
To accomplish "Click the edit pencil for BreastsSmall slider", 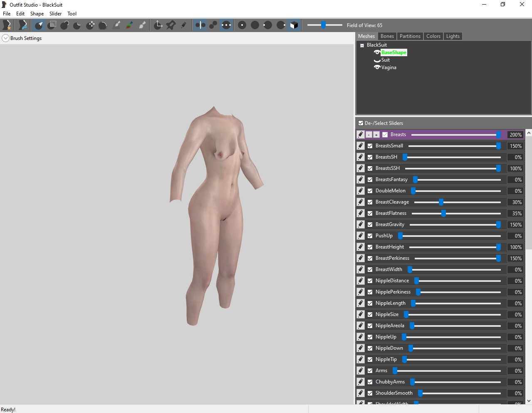I will pyautogui.click(x=361, y=146).
